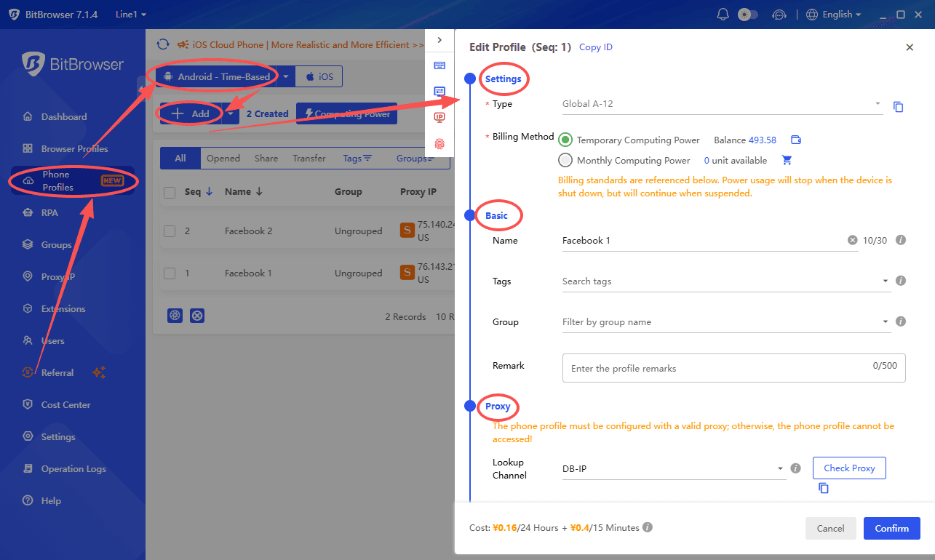This screenshot has width=935, height=560.
Task: Open Extensions in the sidebar
Action: [x=63, y=308]
